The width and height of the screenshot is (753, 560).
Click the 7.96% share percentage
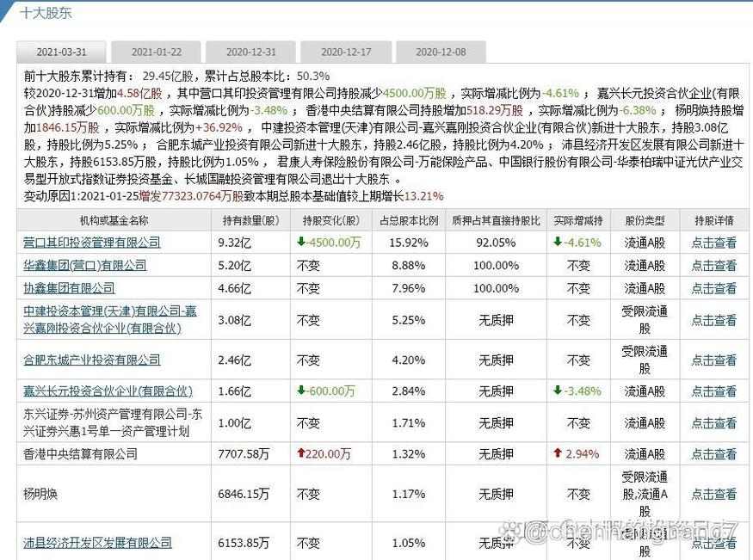409,288
